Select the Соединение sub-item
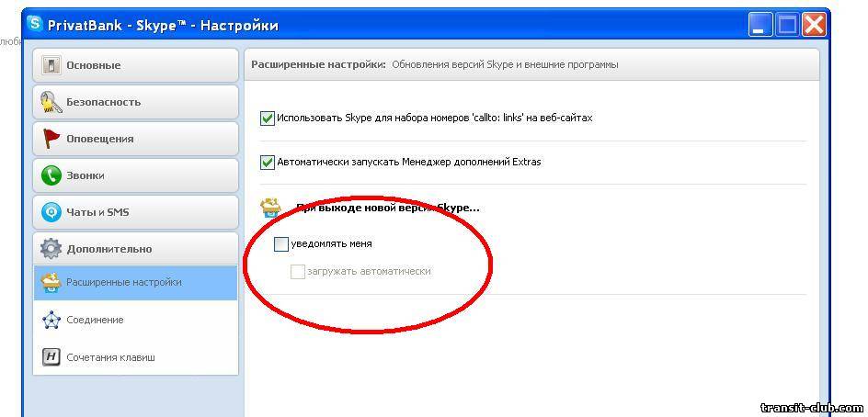This screenshot has width=868, height=417. point(136,320)
